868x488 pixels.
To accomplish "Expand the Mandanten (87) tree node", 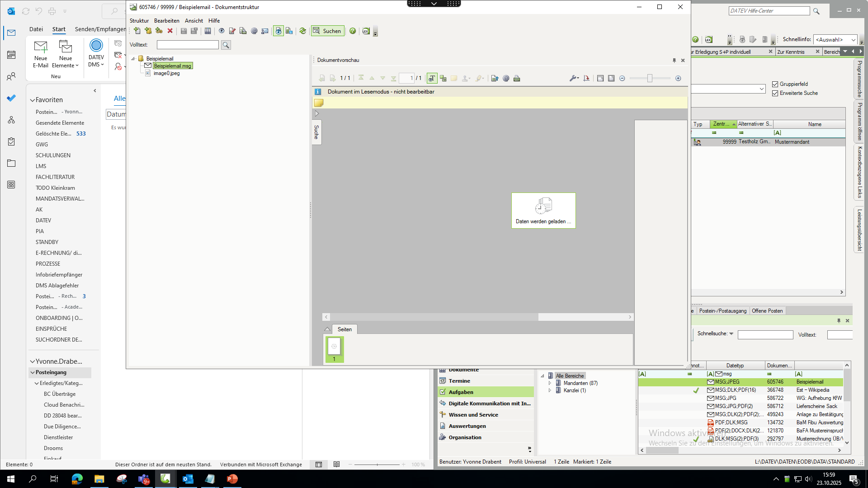I will [550, 383].
